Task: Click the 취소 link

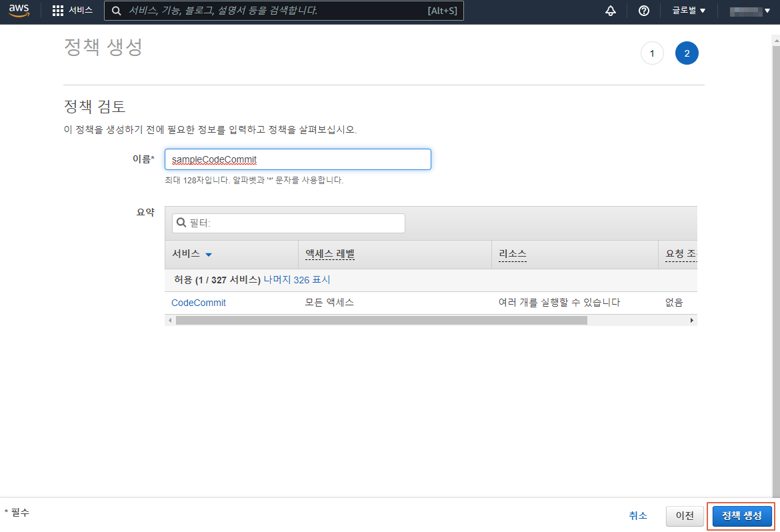Action: 638,515
